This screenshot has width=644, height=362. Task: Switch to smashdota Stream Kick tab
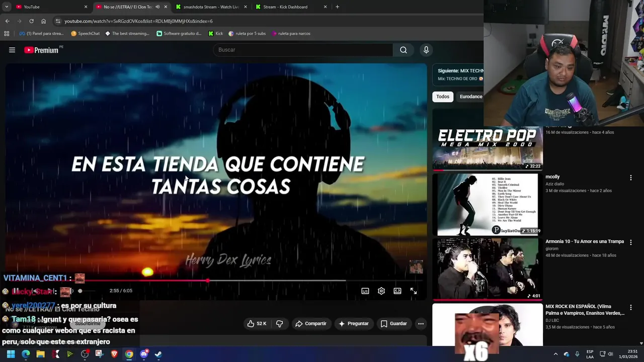point(211,7)
